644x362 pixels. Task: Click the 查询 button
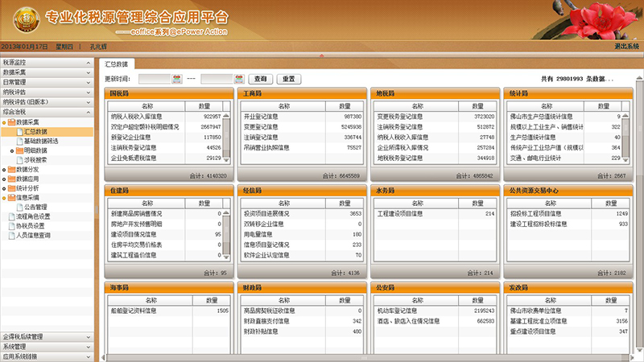(x=260, y=79)
